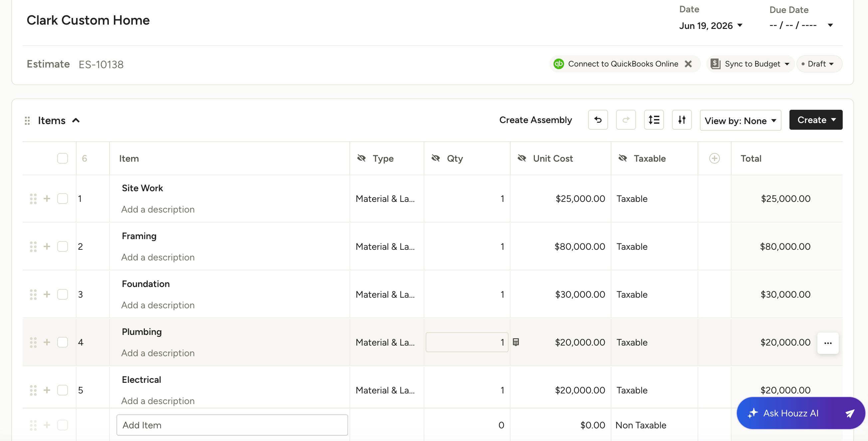
Task: Click the Site Work row drag handle
Action: click(x=33, y=199)
